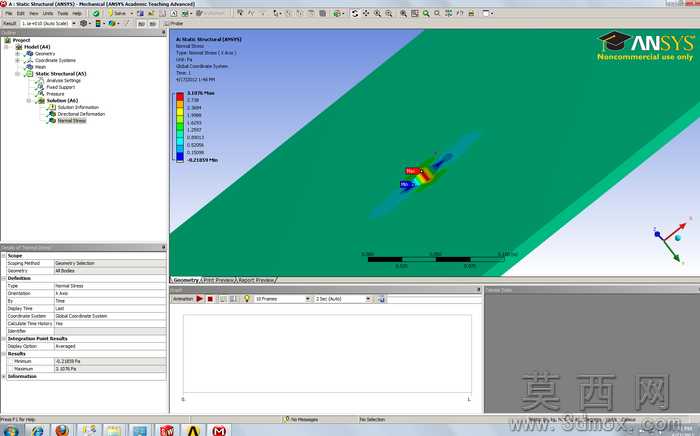Image resolution: width=700 pixels, height=436 pixels.
Task: Click the green Zoom To Fit icon
Action: 426,13
